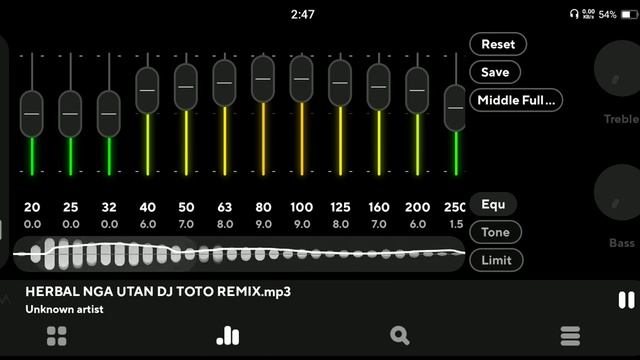Click the 7.0 value under 160
Viewport: 640px width, 360px height.
pyautogui.click(x=379, y=224)
